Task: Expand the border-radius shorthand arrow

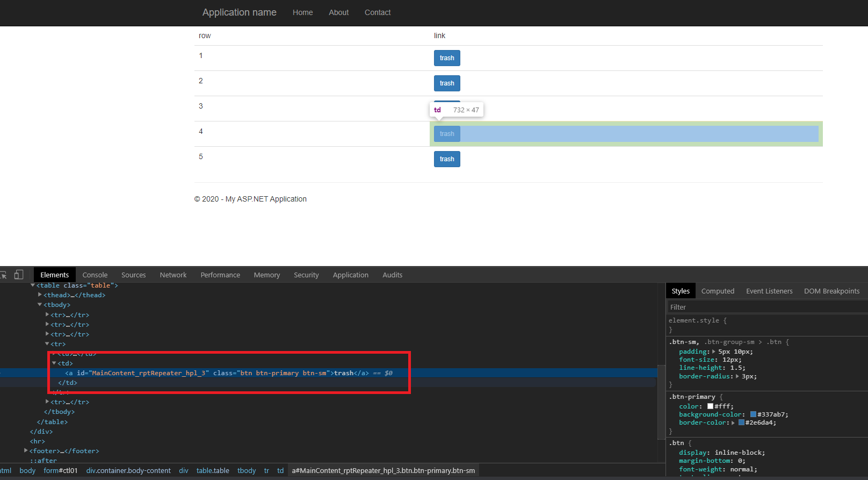Action: (x=737, y=377)
